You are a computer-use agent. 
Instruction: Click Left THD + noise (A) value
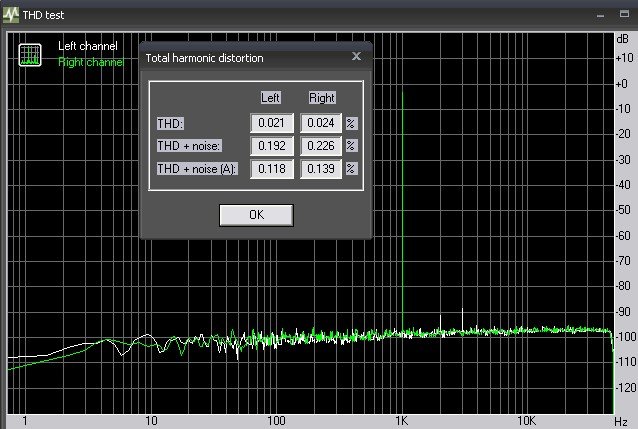coord(271,169)
